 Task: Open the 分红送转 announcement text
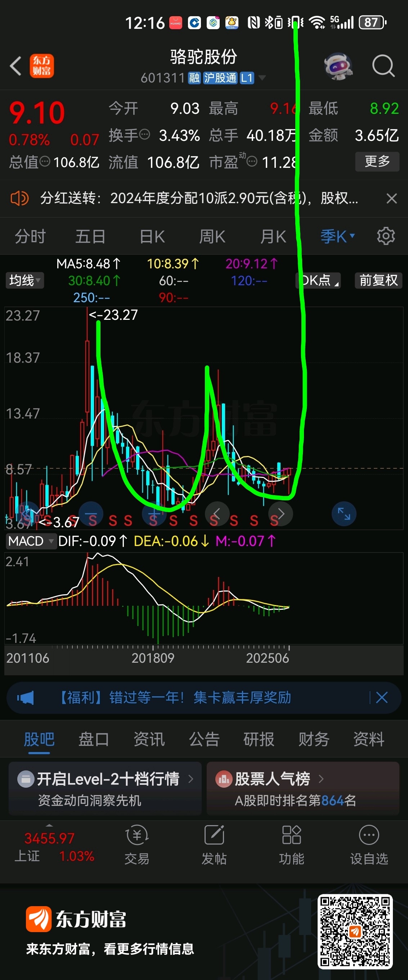199,198
